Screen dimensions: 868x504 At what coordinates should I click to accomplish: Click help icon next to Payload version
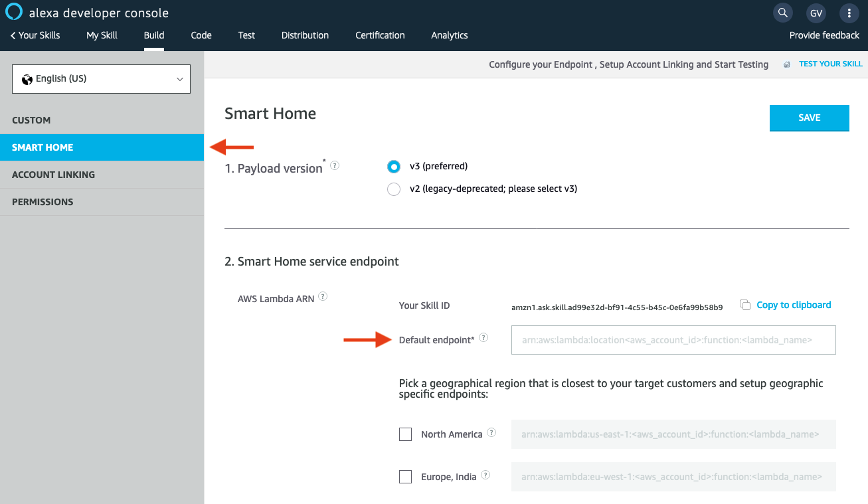335,165
